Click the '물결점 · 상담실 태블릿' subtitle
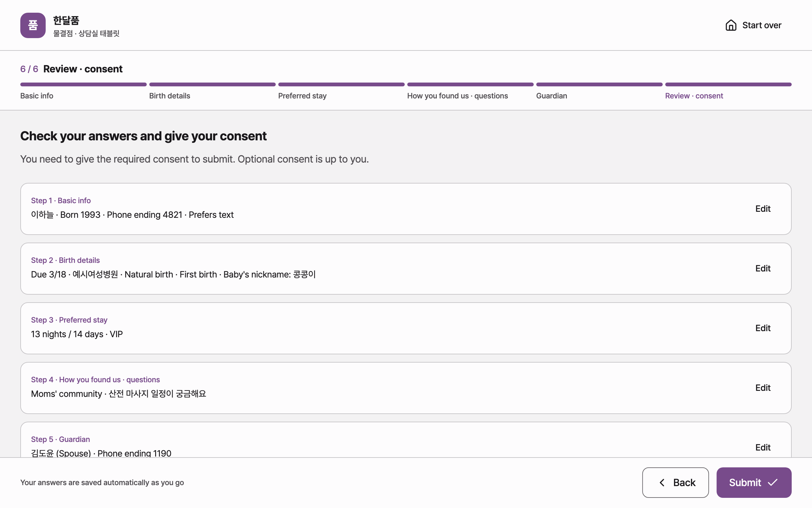The width and height of the screenshot is (812, 508). (x=86, y=33)
